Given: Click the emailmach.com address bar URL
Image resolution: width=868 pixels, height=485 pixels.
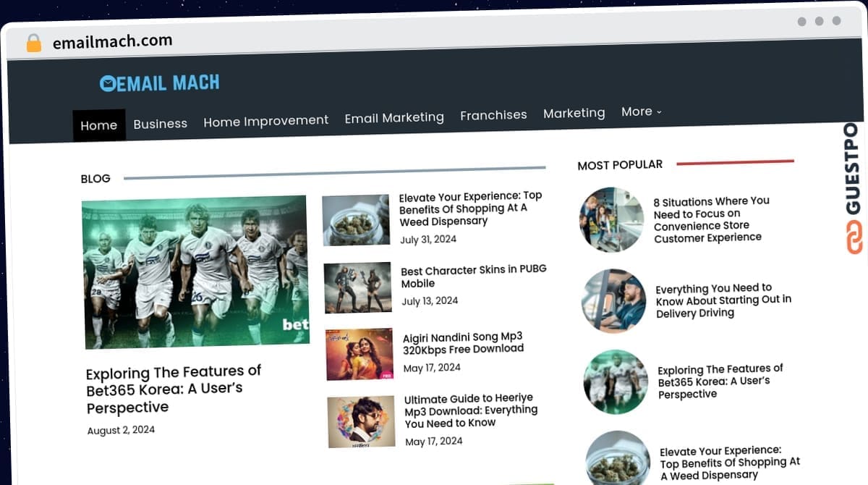Looking at the screenshot, I should click(112, 41).
